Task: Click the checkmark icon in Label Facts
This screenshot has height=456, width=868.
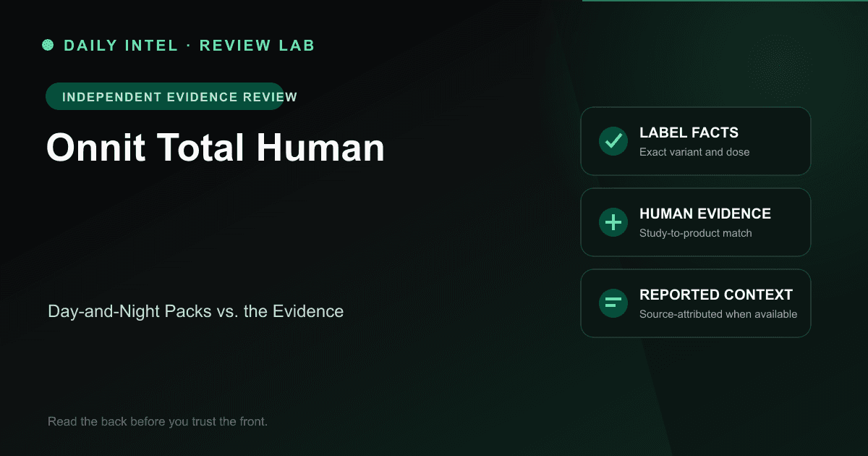Action: 613,141
